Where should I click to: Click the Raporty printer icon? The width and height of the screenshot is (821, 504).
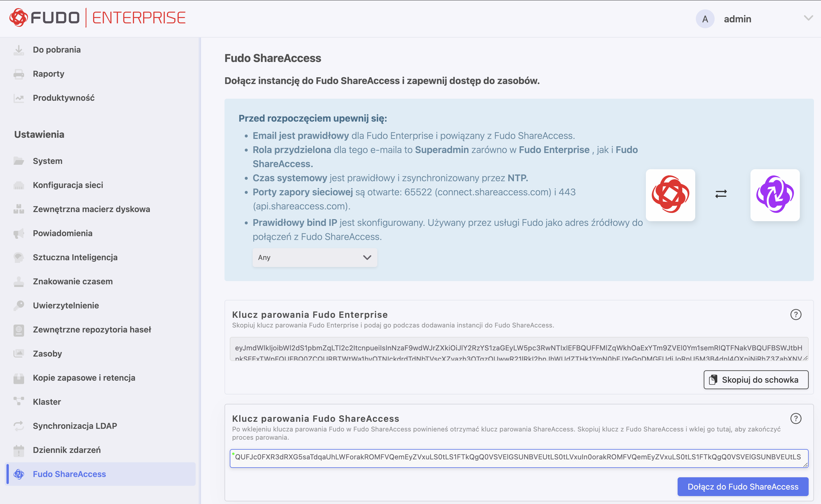(19, 74)
